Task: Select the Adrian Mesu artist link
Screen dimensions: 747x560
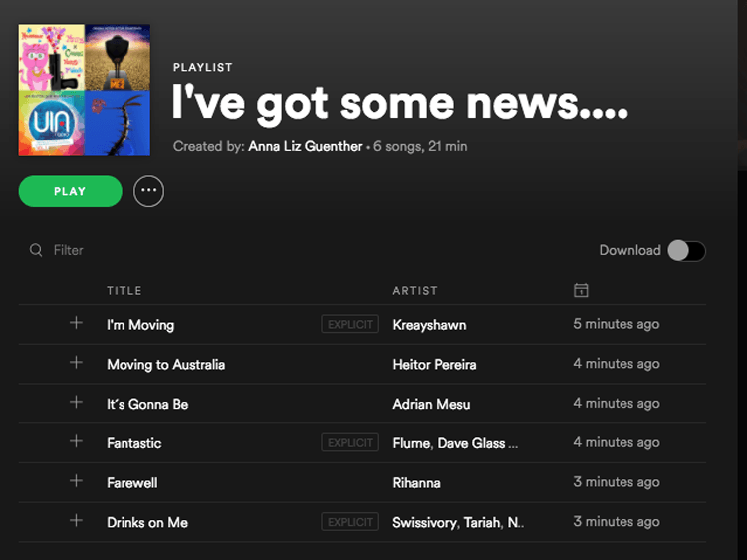Action: pyautogui.click(x=433, y=404)
